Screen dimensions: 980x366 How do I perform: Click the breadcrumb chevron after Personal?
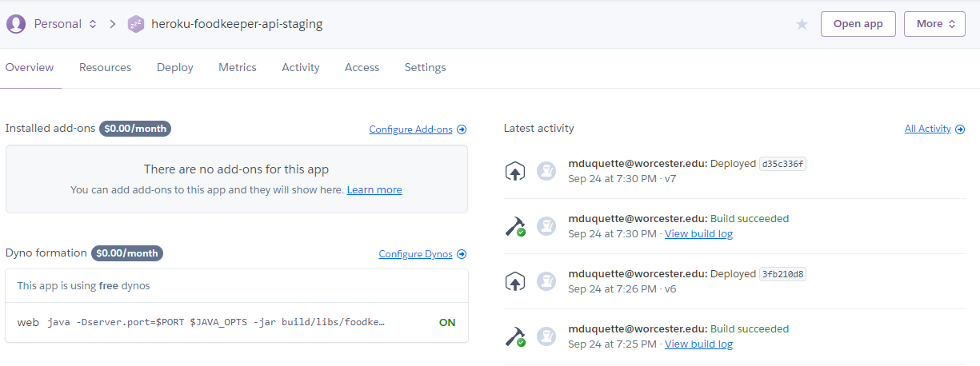click(x=113, y=24)
